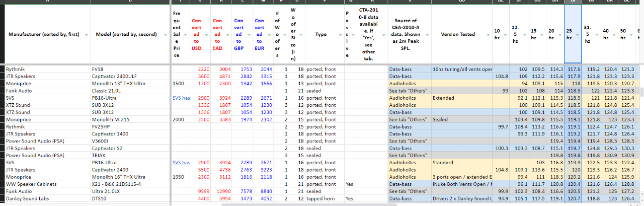Select the 'TRIAX' model cell
Viewport: 644px width, 206px height.
tap(130, 156)
